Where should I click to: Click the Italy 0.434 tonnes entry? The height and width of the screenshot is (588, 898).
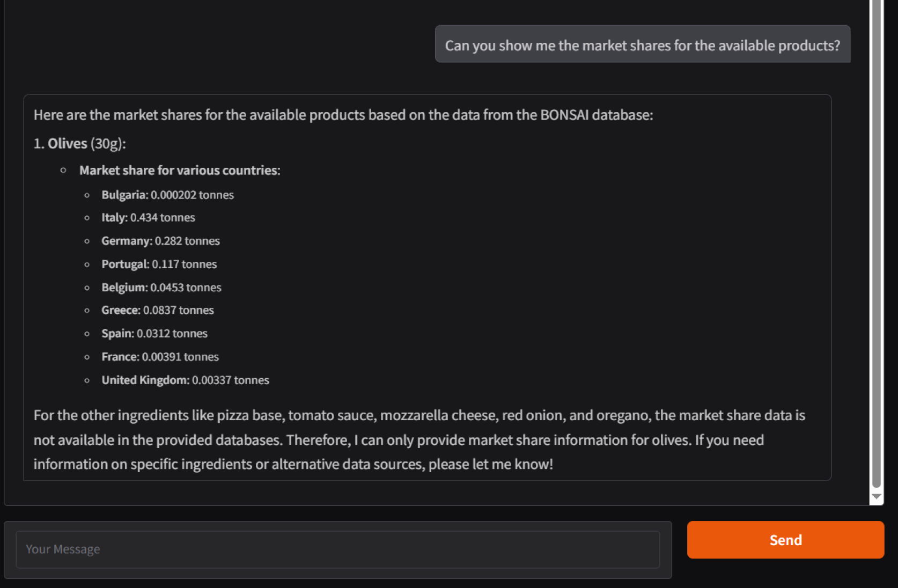click(x=148, y=218)
